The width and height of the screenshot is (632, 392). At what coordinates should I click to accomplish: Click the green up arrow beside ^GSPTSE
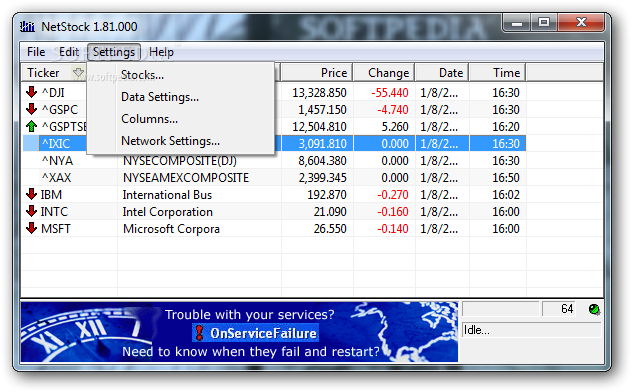(31, 127)
